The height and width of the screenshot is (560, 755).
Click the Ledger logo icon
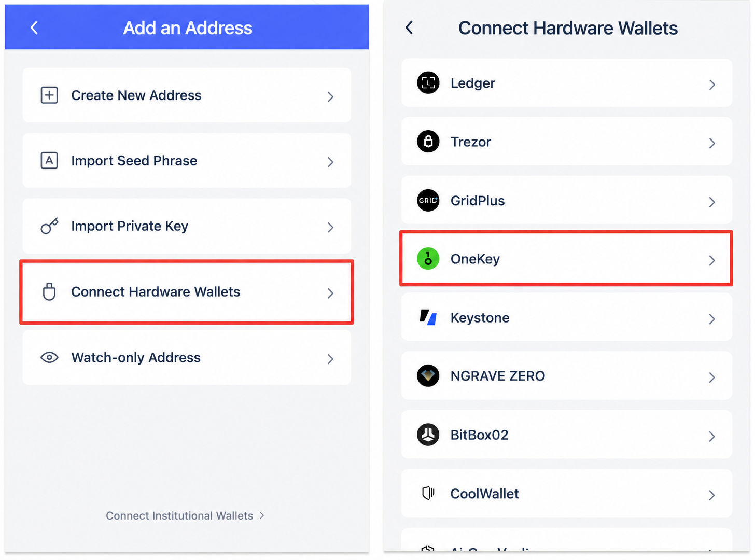428,83
